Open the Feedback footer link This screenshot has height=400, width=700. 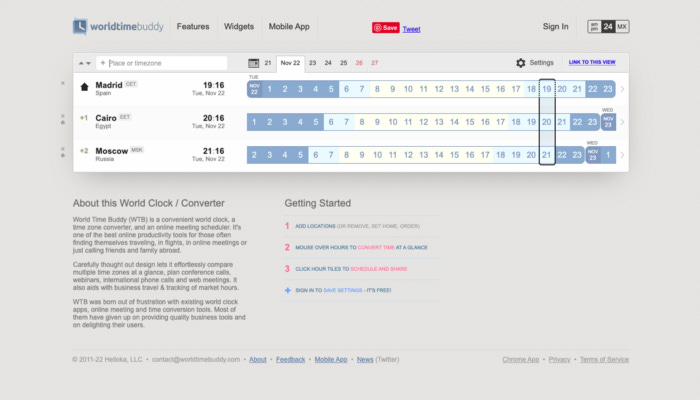[290, 359]
